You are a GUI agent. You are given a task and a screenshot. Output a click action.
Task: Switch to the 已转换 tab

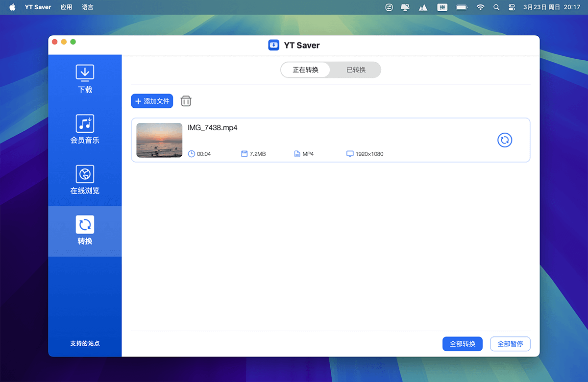pyautogui.click(x=356, y=70)
